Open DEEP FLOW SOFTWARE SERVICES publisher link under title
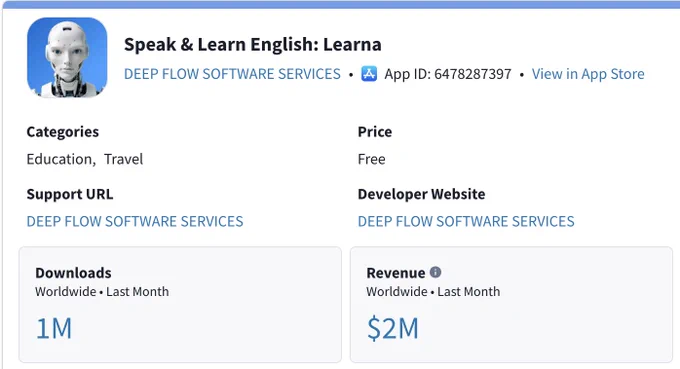Image resolution: width=680 pixels, height=369 pixels. tap(232, 74)
